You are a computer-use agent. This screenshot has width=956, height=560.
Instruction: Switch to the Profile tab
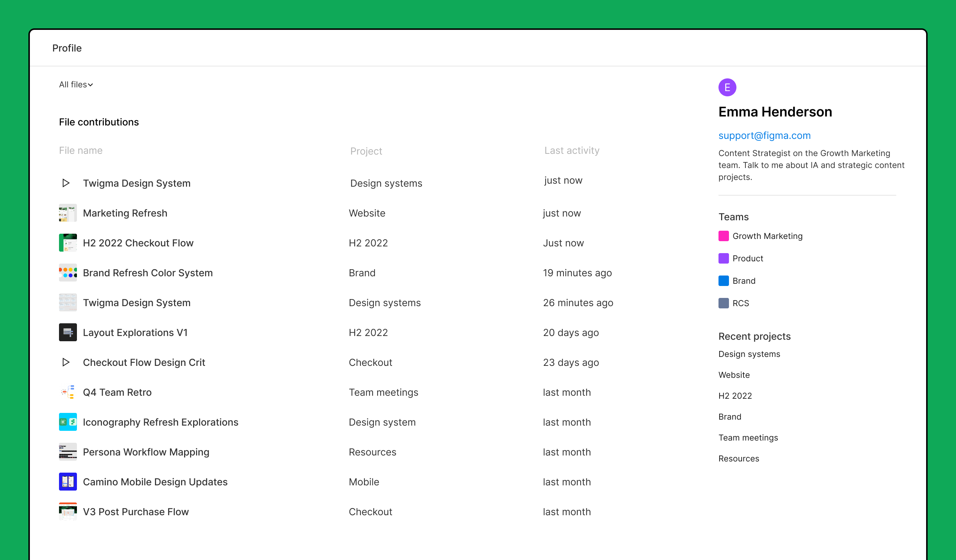tap(67, 48)
